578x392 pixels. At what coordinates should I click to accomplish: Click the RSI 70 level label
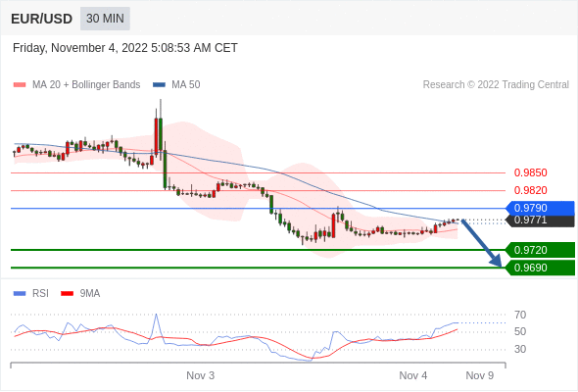pos(520,315)
